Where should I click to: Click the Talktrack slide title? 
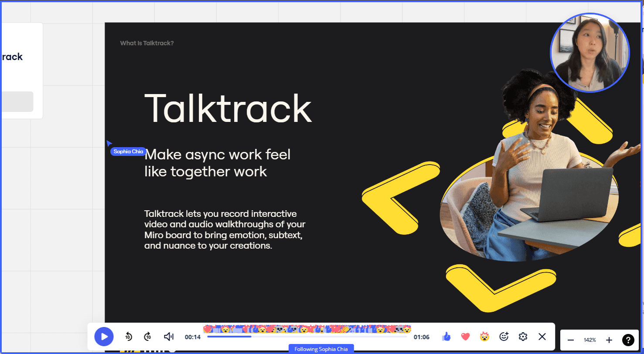tap(228, 108)
